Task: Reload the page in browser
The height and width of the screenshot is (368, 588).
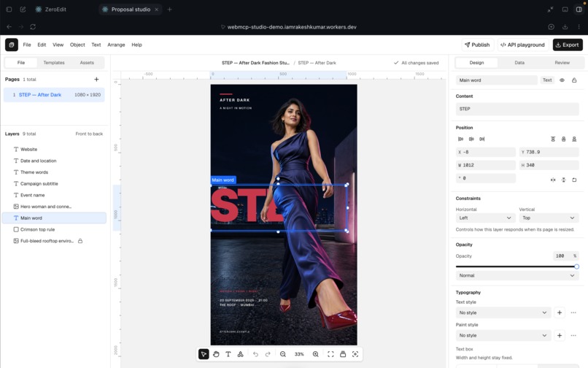Action: click(x=33, y=27)
